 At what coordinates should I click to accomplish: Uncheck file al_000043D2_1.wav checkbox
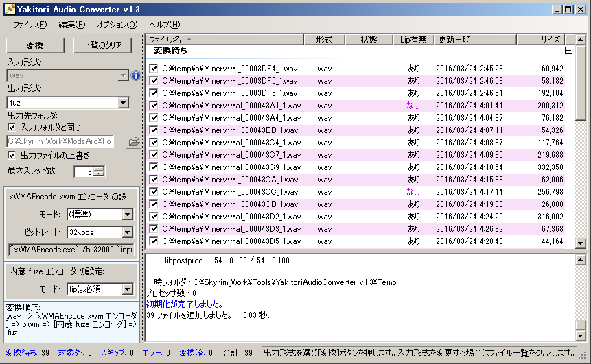coord(153,217)
